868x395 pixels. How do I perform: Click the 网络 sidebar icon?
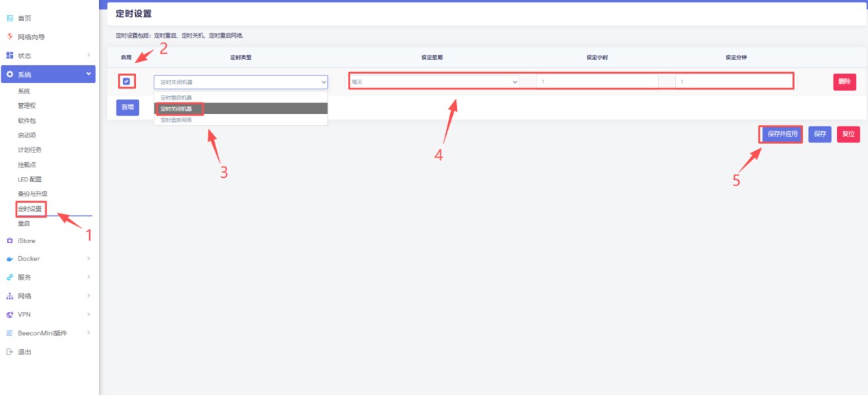pyautogui.click(x=10, y=296)
